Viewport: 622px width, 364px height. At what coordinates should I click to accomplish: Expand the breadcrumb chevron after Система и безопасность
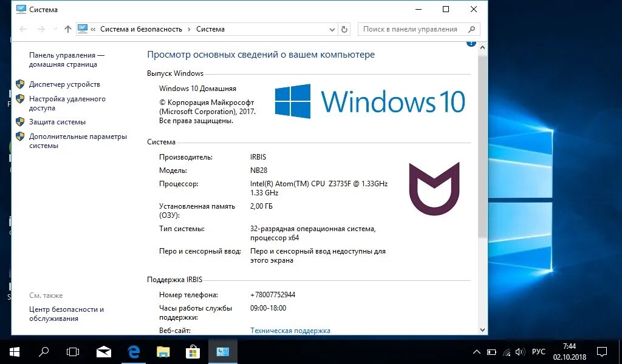click(x=189, y=29)
